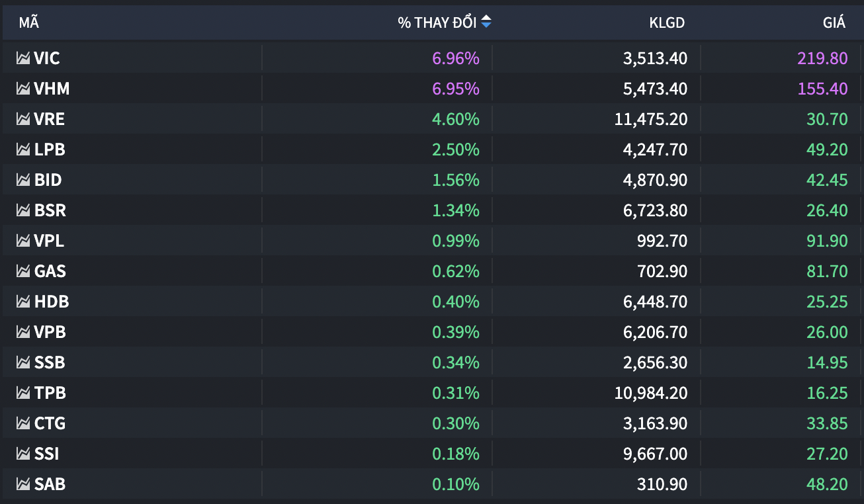Open the chart icon beside VHM

coord(24,89)
